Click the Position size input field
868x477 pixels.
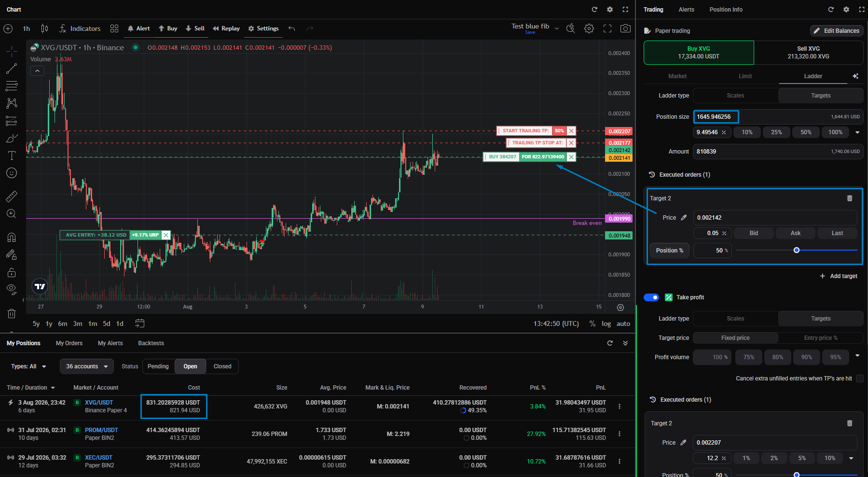tap(778, 117)
